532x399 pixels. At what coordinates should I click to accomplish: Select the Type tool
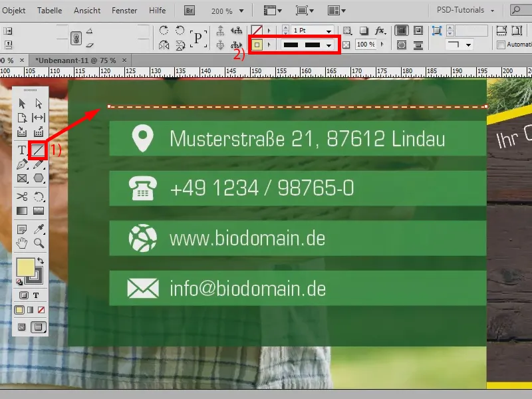point(22,150)
